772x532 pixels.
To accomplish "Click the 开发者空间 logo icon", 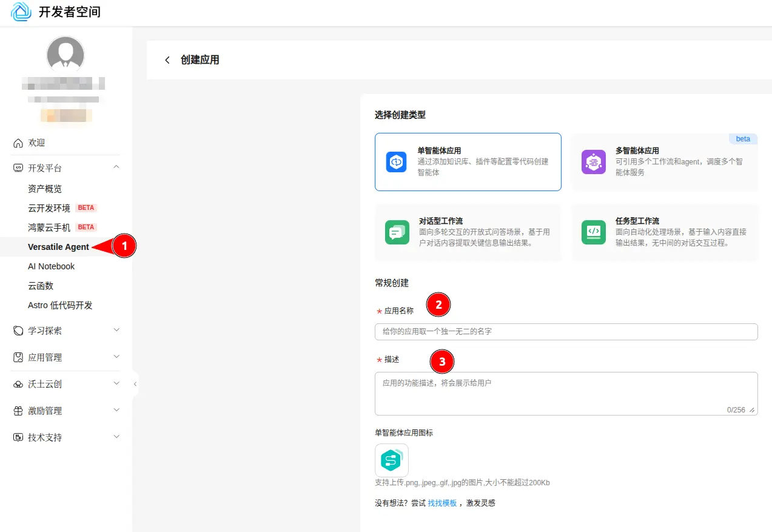I will 21,12.
